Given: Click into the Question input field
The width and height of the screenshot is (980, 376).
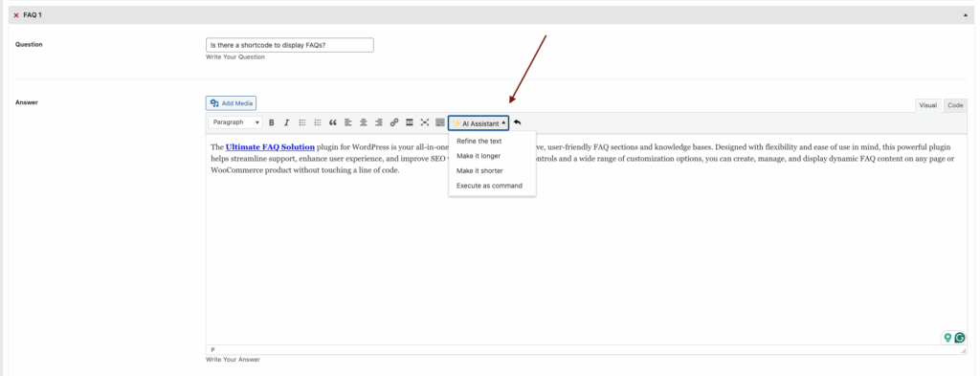Looking at the screenshot, I should pyautogui.click(x=289, y=45).
